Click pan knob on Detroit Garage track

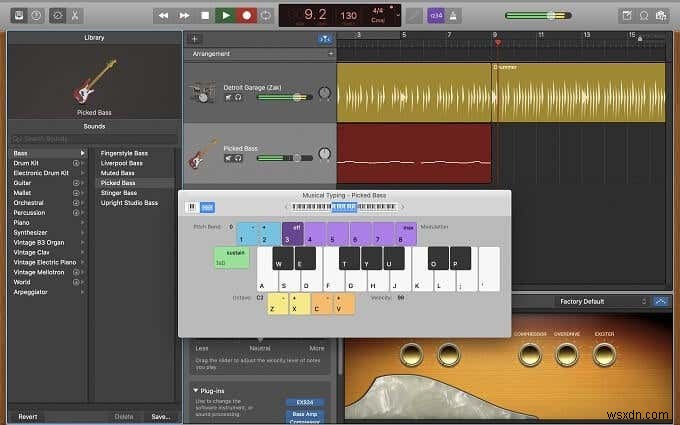pyautogui.click(x=324, y=92)
